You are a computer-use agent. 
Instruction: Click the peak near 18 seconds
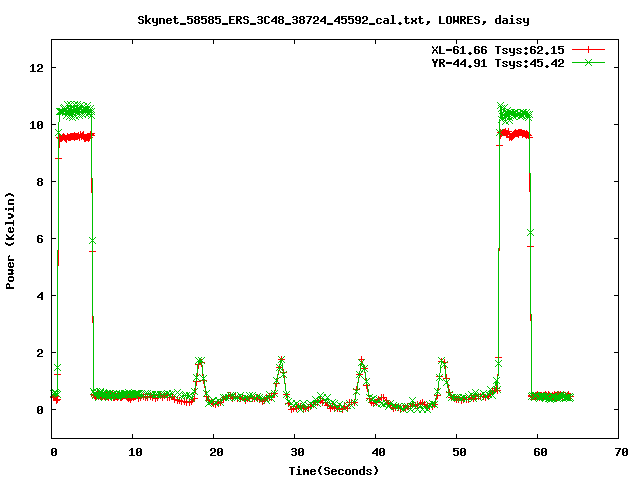point(200,361)
